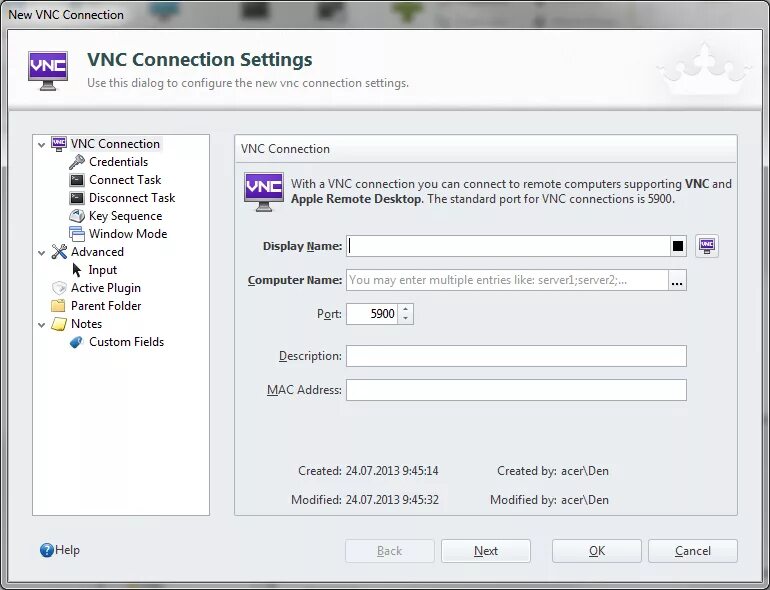Click the blue Help question mark icon
This screenshot has width=770, height=590.
click(47, 550)
